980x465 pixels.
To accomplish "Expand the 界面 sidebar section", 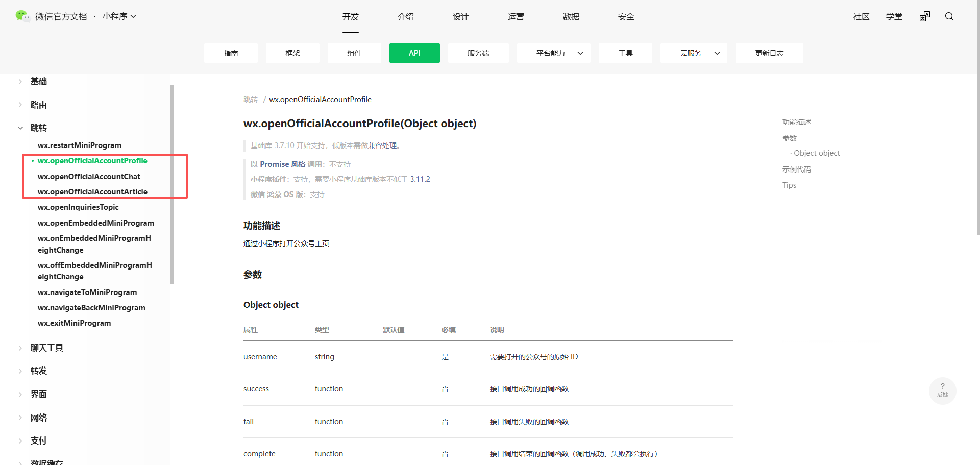I will (39, 394).
